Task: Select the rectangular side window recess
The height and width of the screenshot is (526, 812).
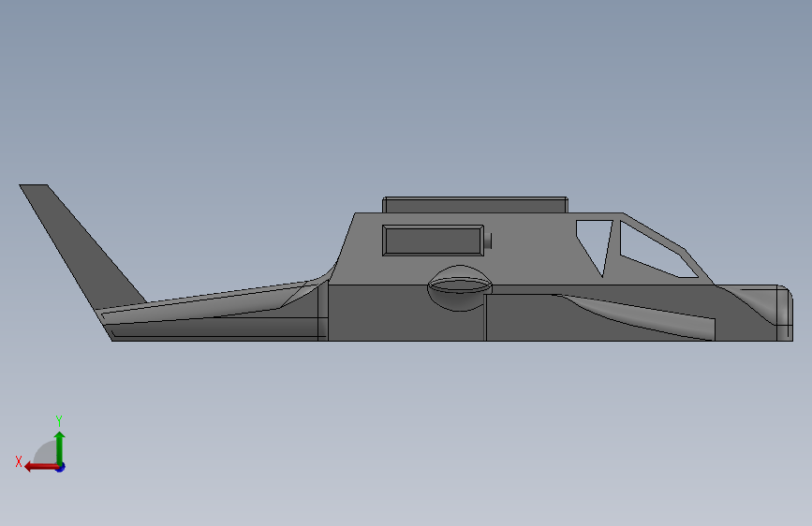Action: (433, 241)
